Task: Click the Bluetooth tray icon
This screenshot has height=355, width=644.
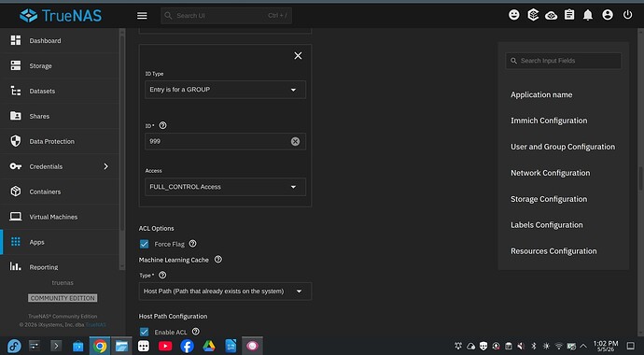Action: coord(534,347)
